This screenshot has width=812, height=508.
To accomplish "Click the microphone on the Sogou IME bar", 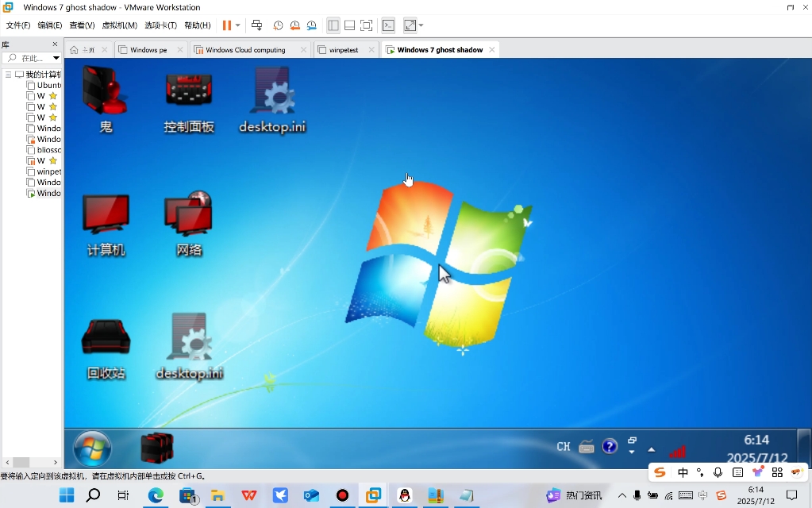I will [718, 472].
